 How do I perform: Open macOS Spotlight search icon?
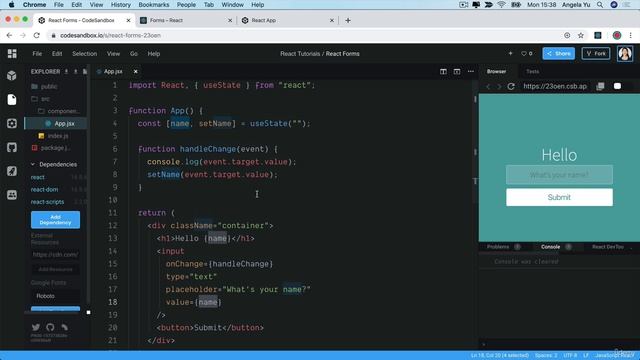(x=600, y=5)
